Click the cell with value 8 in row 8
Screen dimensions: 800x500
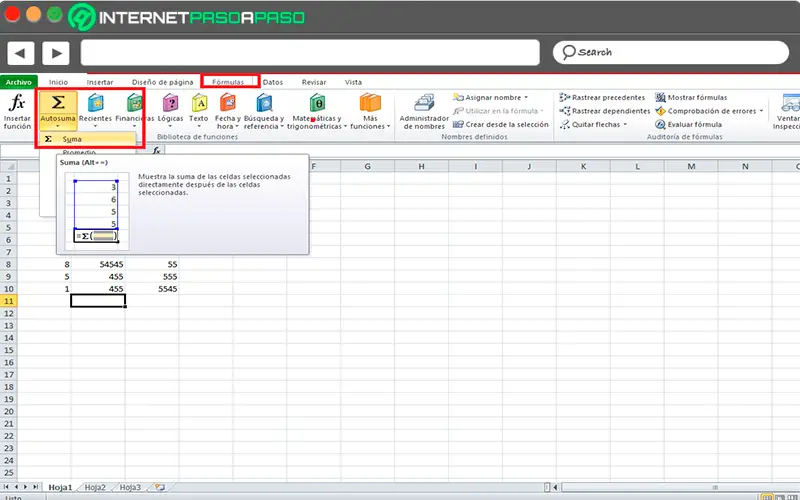pos(44,264)
